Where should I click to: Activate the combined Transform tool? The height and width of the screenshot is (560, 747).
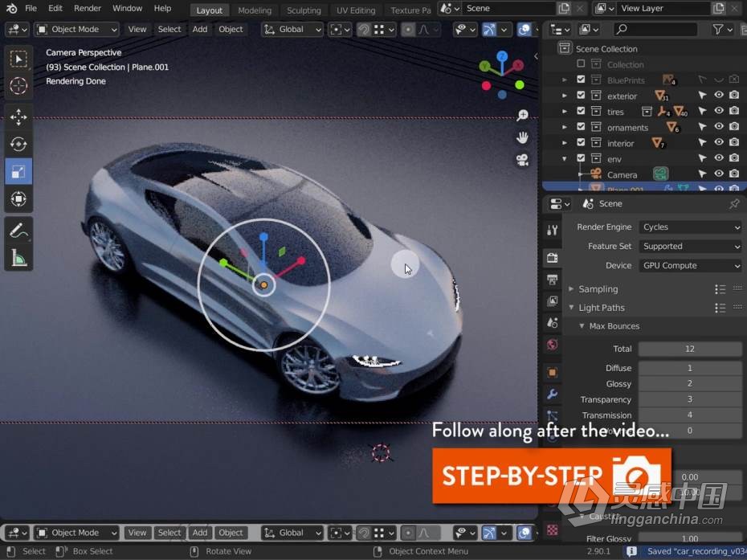tap(18, 198)
